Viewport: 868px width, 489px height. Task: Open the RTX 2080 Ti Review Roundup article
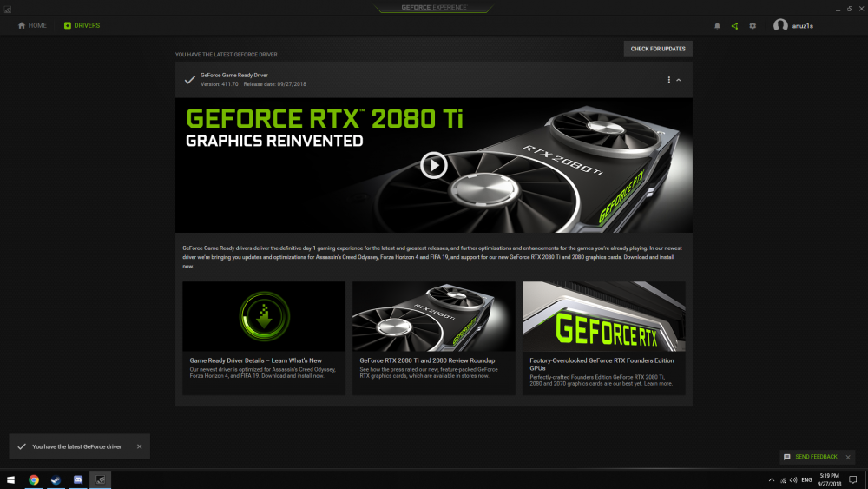[x=434, y=339]
